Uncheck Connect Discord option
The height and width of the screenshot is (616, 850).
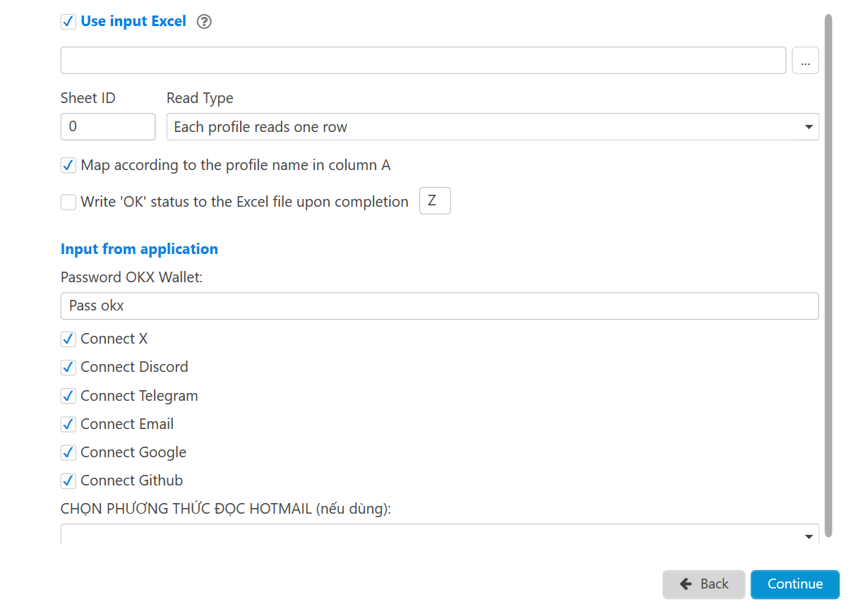(x=68, y=368)
